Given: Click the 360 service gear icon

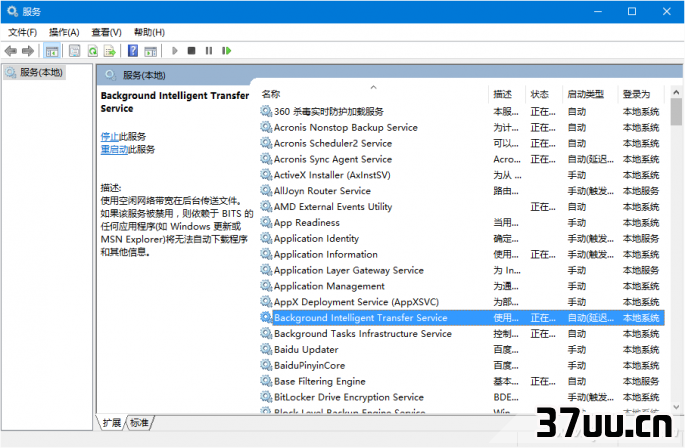Looking at the screenshot, I should (x=266, y=111).
